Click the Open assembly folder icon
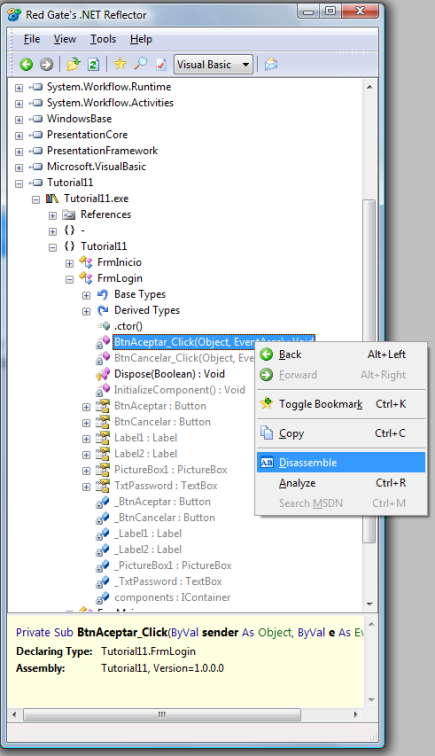The height and width of the screenshot is (756, 435). coord(73,64)
